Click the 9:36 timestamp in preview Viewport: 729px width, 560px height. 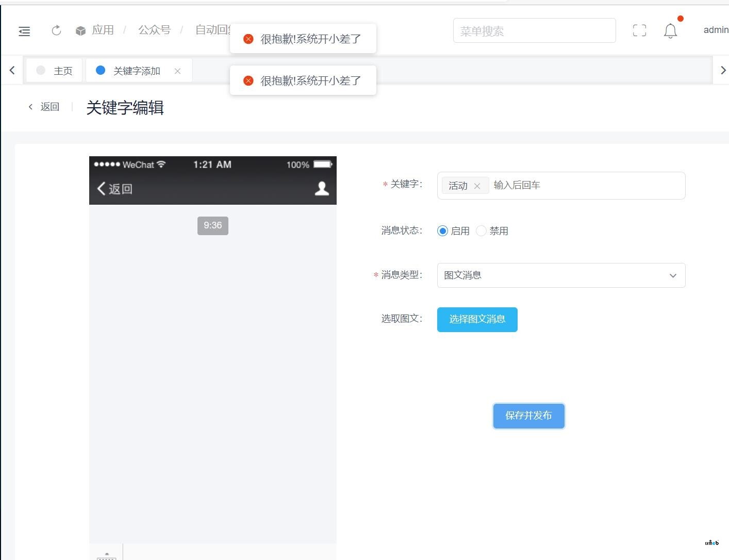(x=213, y=225)
